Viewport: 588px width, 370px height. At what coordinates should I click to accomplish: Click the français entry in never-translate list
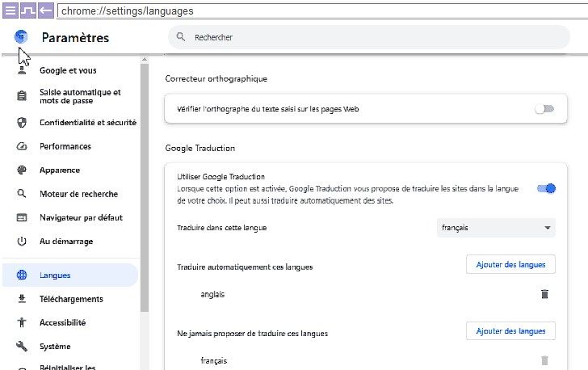click(x=214, y=360)
